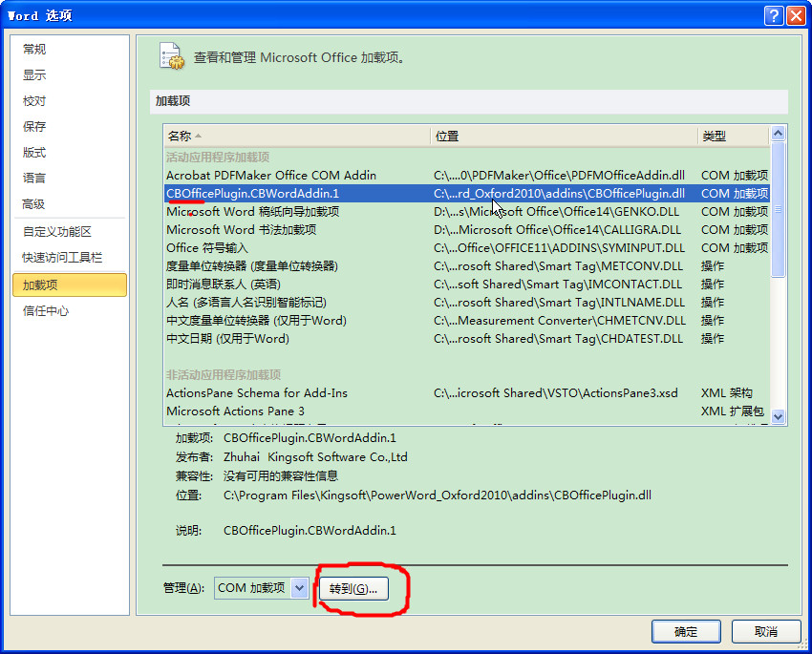Click the help question mark icon
This screenshot has width=812, height=654.
pos(774,15)
